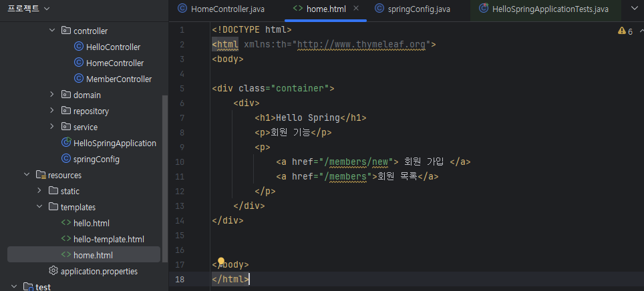Viewport: 644px width, 291px height.
Task: Click the HelloSpringApplicationTests.java tab icon
Action: point(484,9)
